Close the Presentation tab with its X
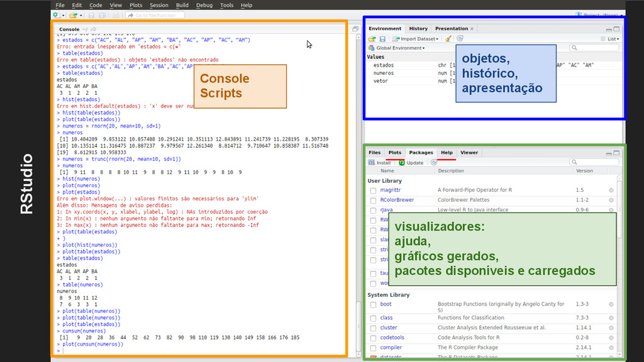Image resolution: width=644 pixels, height=362 pixels. pyautogui.click(x=472, y=29)
